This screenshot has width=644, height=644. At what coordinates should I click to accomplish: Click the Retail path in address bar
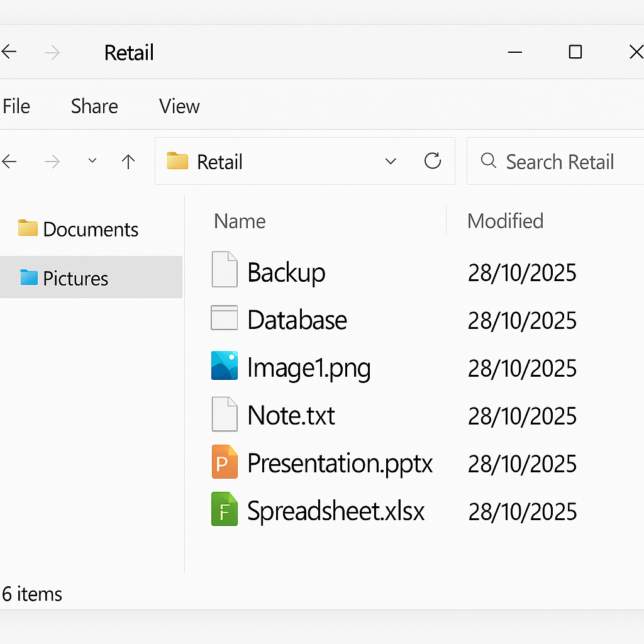pos(219,162)
